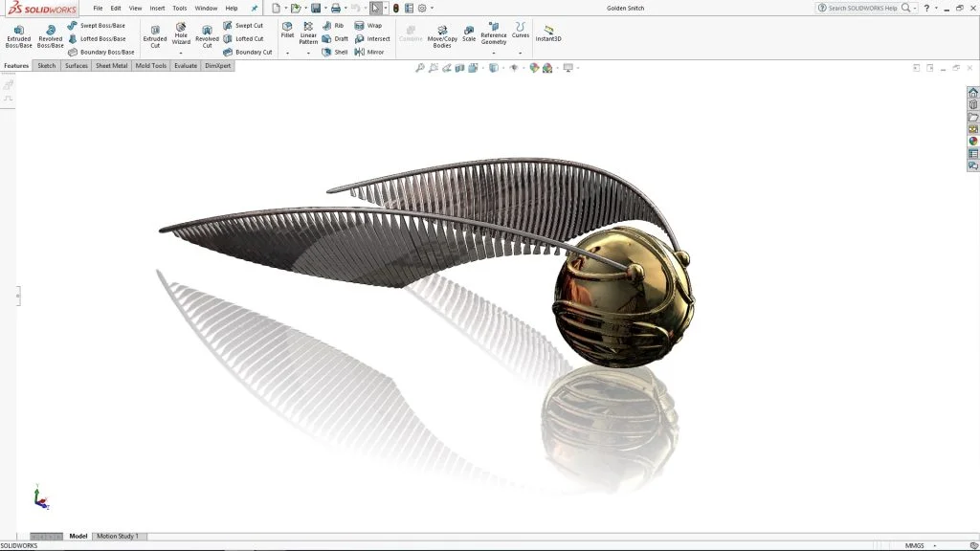Select the Extruded Boss/Base tool
The width and height of the screenshot is (980, 551).
point(17,35)
